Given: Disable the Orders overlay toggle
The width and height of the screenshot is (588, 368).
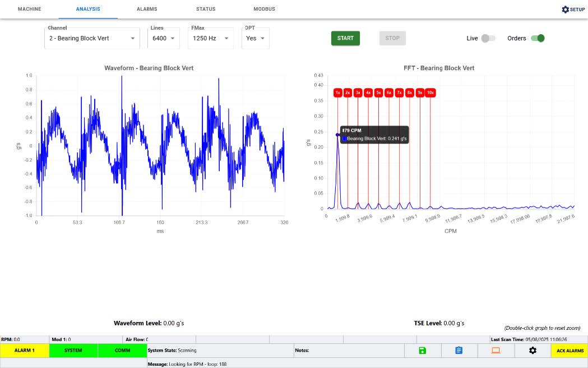Looking at the screenshot, I should (x=538, y=38).
